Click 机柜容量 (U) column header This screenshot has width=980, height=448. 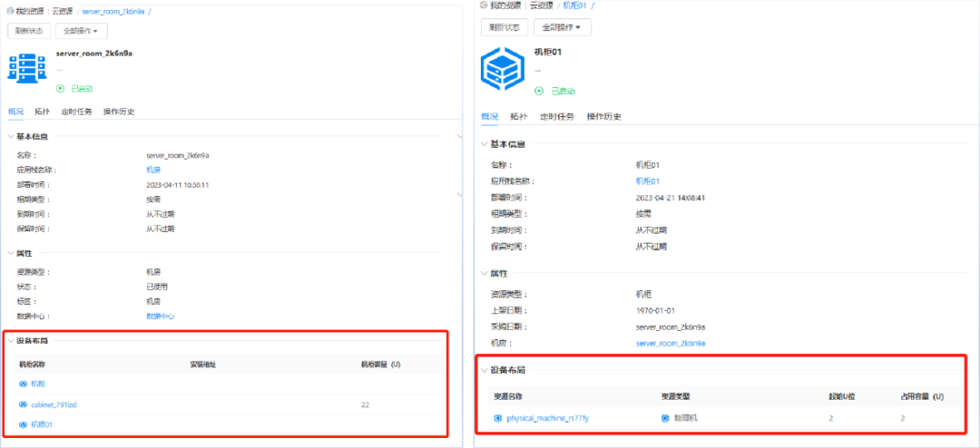380,364
